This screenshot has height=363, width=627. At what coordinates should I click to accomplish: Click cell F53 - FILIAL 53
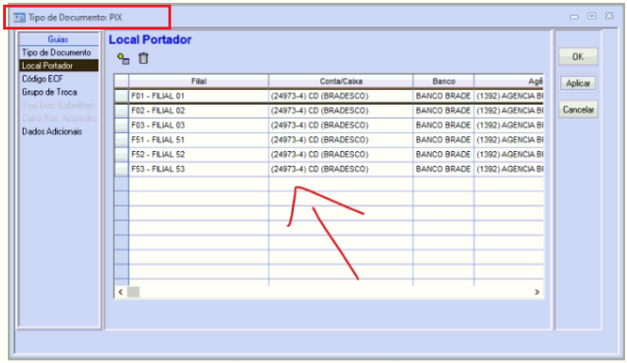coord(199,169)
